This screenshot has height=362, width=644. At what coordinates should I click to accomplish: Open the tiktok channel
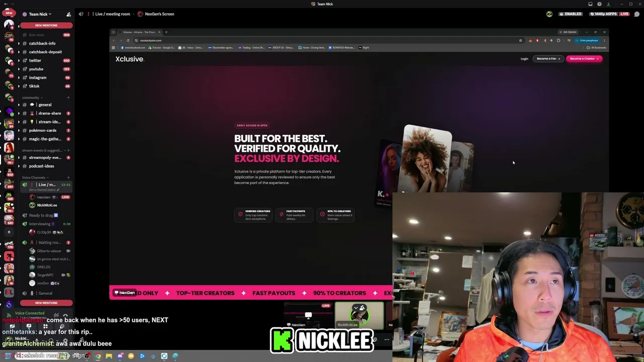45,86
